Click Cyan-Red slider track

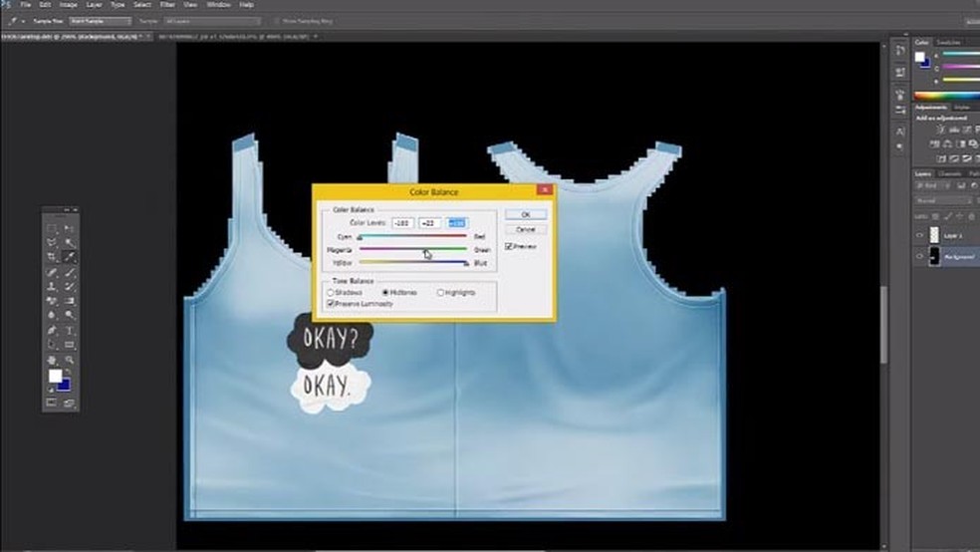click(413, 236)
